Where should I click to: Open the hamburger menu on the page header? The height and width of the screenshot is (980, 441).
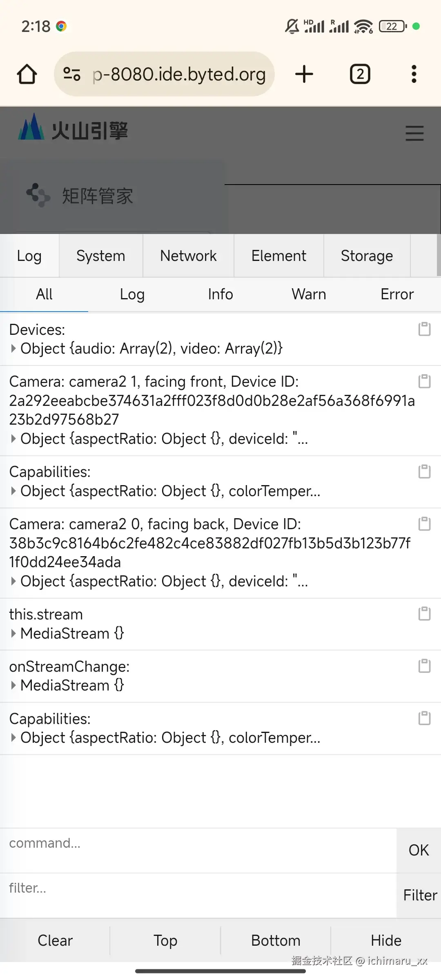[x=414, y=134]
